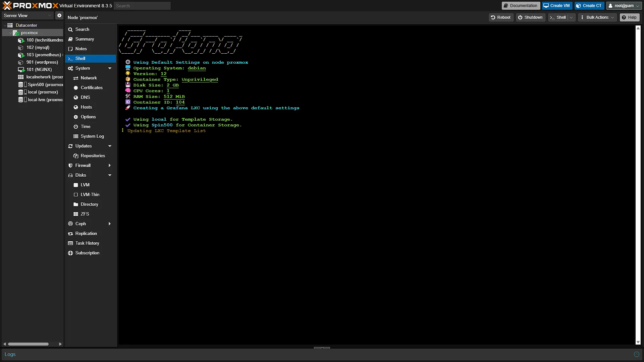Select container 103 (prometheus) in the tree
This screenshot has height=362, width=644.
pos(40,55)
